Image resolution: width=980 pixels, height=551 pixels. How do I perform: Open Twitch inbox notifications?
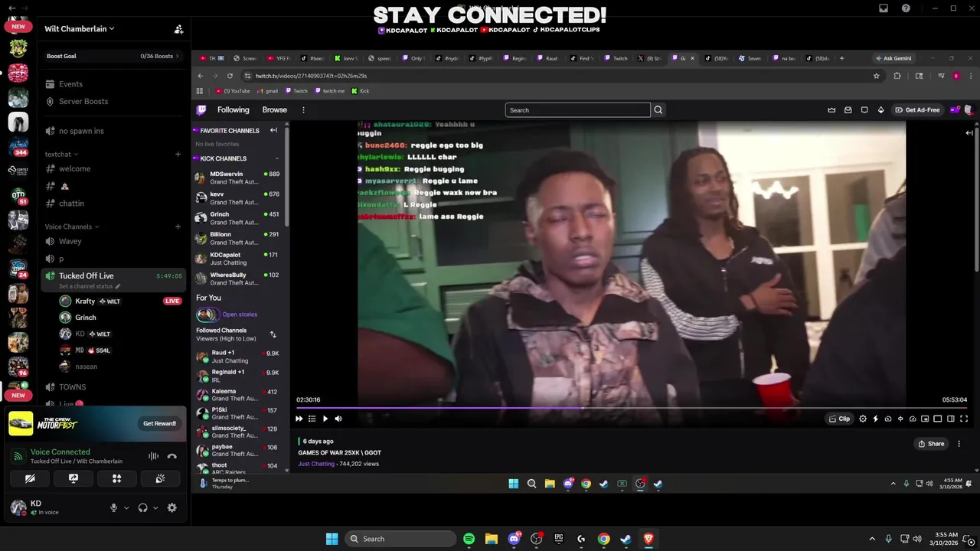848,110
